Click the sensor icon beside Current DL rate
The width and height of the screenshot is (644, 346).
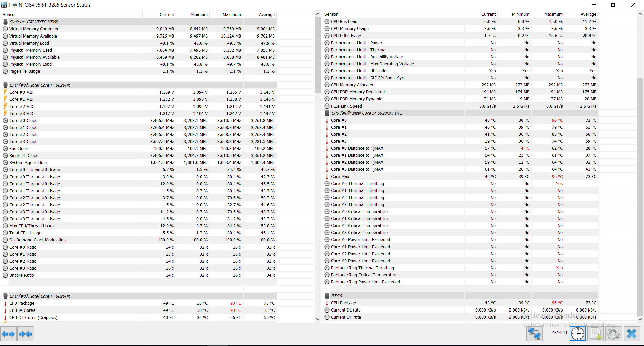tap(327, 310)
